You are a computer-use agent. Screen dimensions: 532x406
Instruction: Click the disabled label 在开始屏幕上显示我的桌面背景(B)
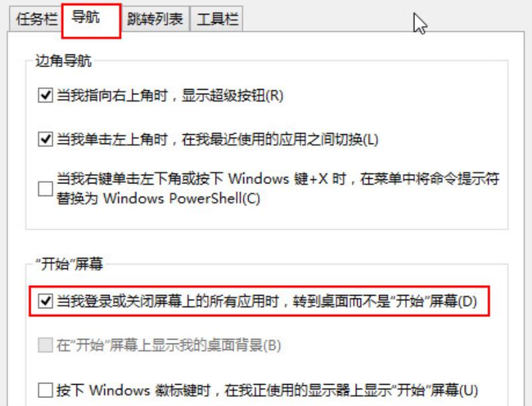coord(169,346)
